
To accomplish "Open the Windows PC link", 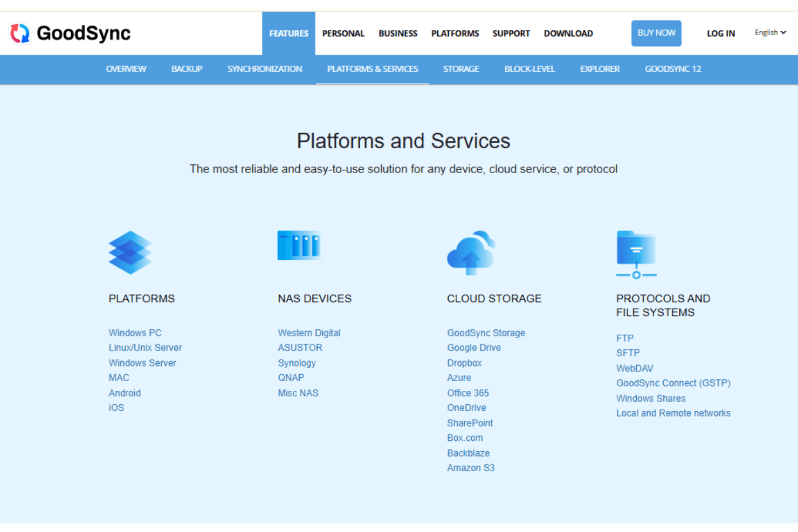I will tap(135, 333).
